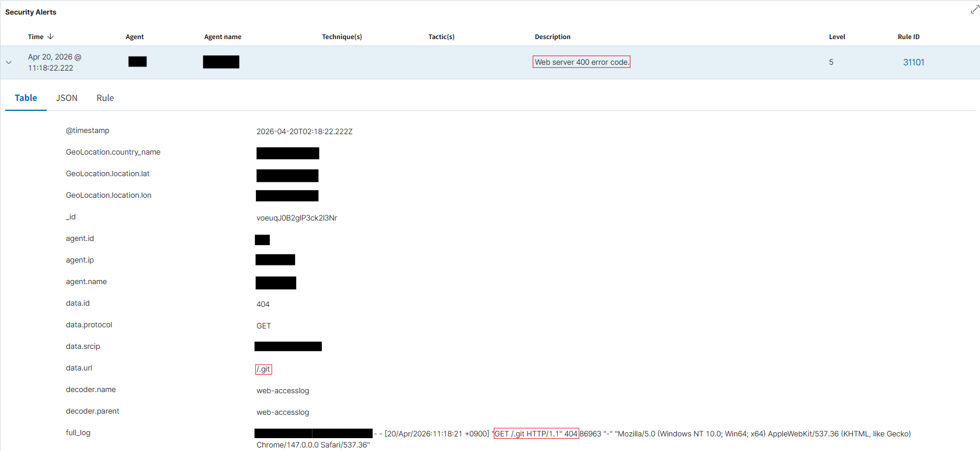Select web-accesslog value in decoder.name row
This screenshot has width=980, height=451.
[283, 390]
